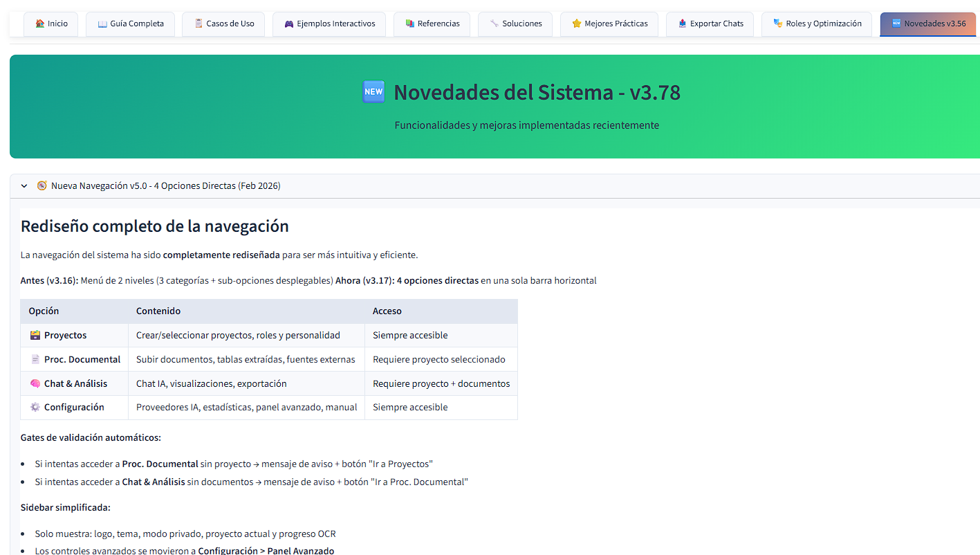Click the Proyectos briefcase icon in the table
The width and height of the screenshot is (980, 555).
(x=34, y=335)
